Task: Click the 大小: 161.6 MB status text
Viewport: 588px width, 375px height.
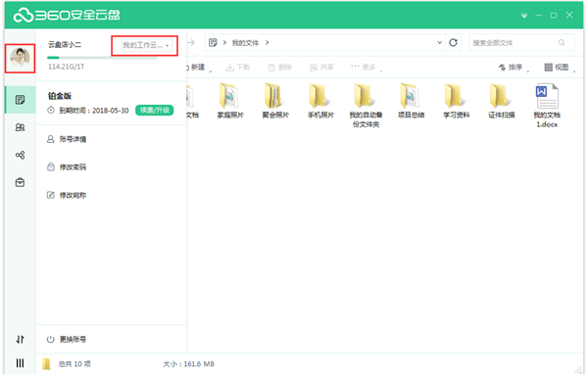Action: (x=188, y=364)
